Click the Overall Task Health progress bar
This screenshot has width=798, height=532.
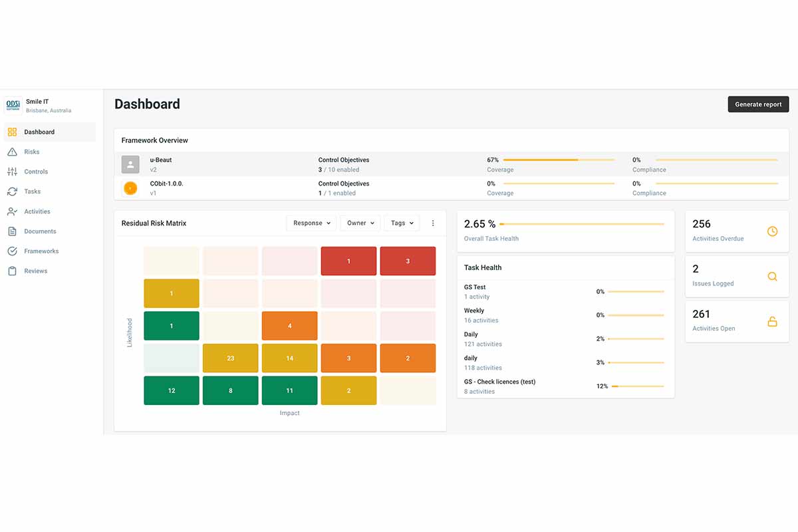click(x=581, y=224)
